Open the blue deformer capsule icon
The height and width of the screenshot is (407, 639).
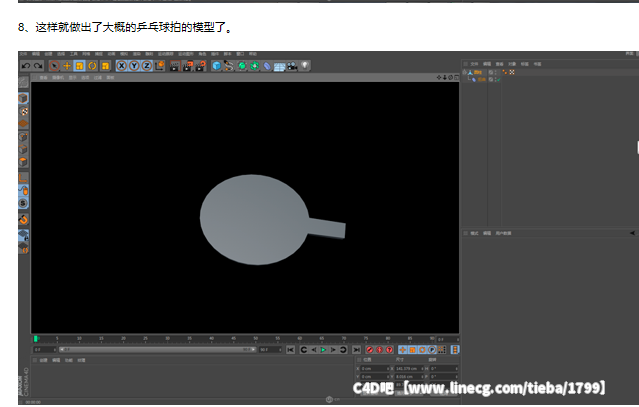pos(267,66)
